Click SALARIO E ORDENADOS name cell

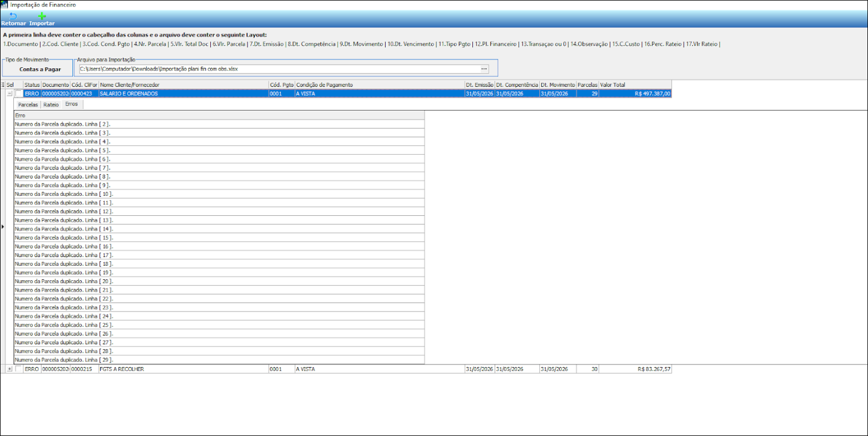coord(184,93)
